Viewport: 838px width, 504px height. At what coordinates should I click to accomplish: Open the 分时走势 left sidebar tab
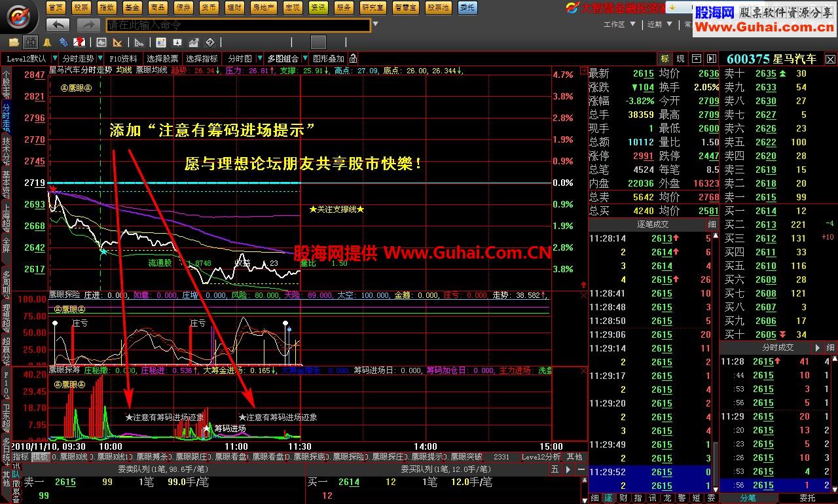6,117
